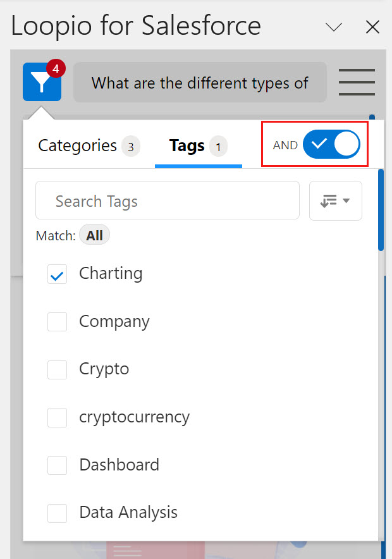
Task: Click the Crypto label text
Action: (104, 369)
